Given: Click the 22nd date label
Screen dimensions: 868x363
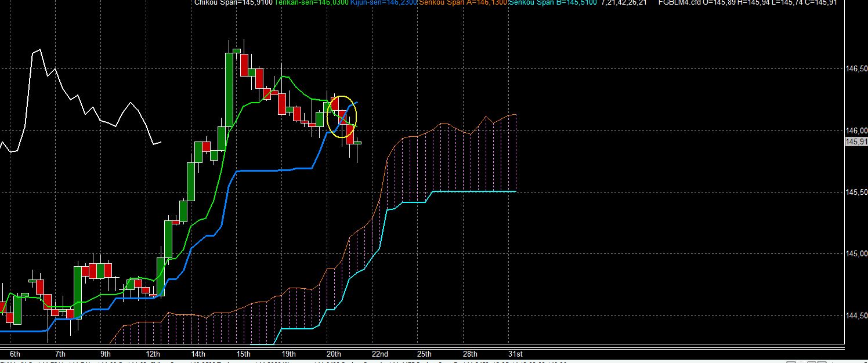Looking at the screenshot, I should click(380, 354).
